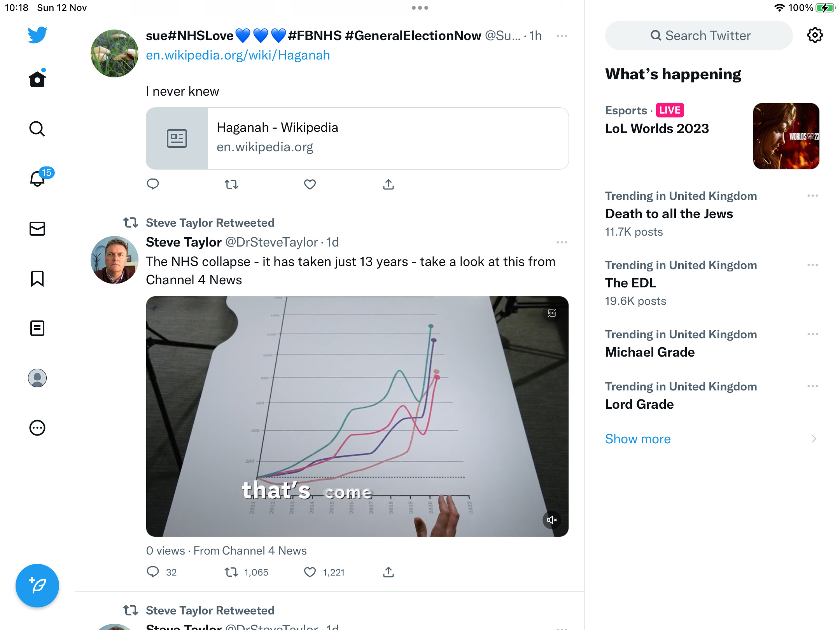The height and width of the screenshot is (630, 840).
Task: Unmute the Channel 4 News video
Action: (552, 520)
